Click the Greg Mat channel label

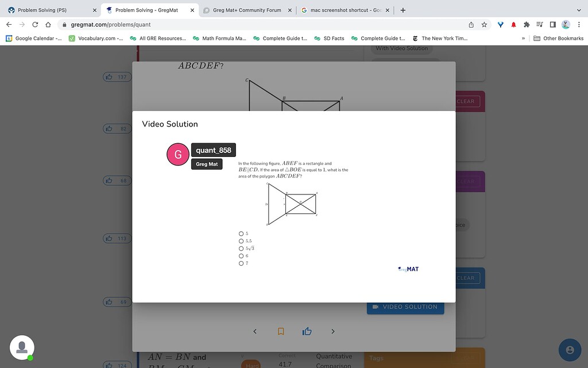point(207,164)
